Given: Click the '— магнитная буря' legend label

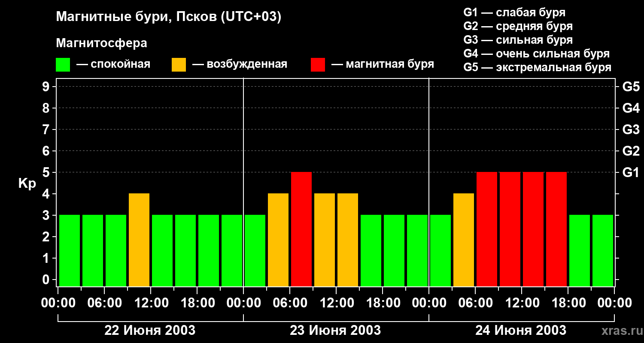Looking at the screenshot, I should (383, 64).
